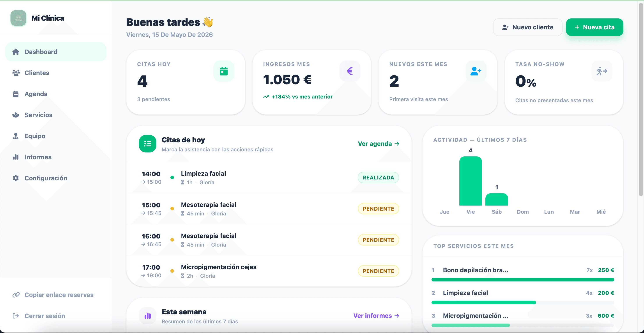Click the chain link icon for Copiar enlace
Image resolution: width=644 pixels, height=333 pixels.
click(16, 295)
